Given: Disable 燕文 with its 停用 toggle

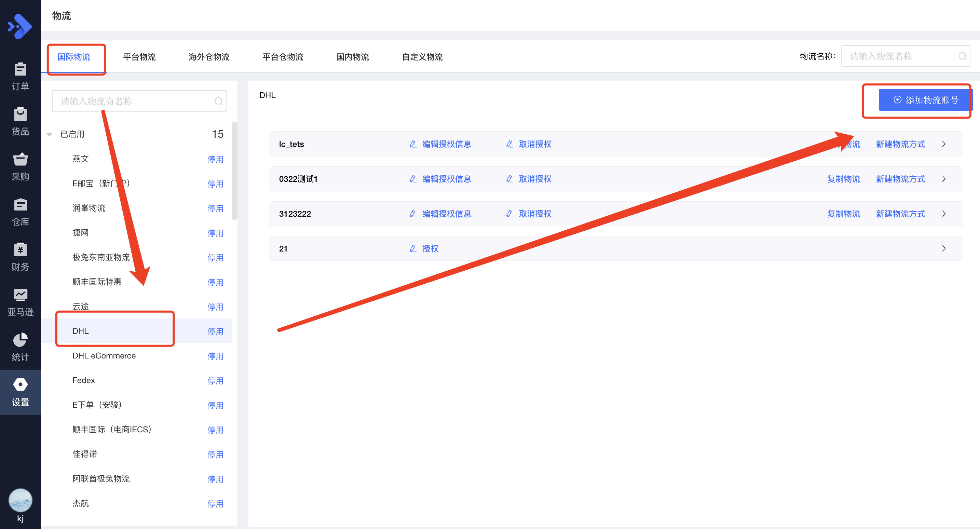Looking at the screenshot, I should click(215, 160).
